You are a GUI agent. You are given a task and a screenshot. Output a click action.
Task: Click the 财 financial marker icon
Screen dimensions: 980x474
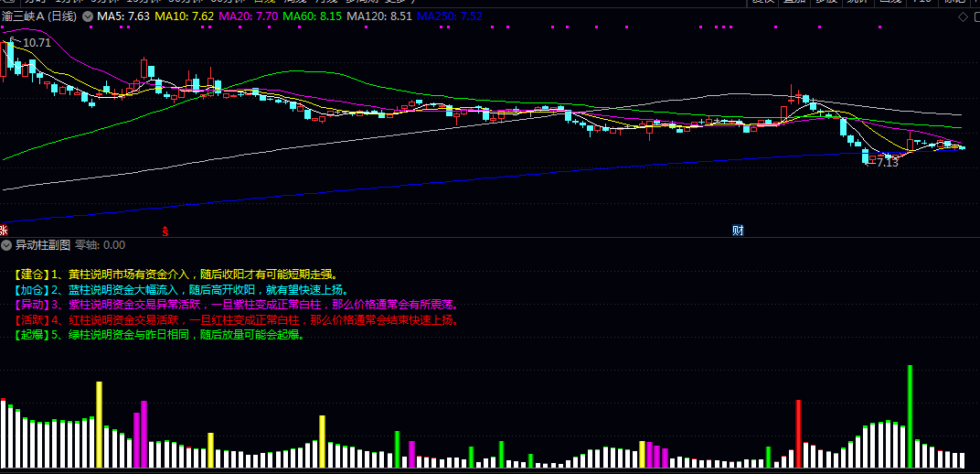pos(738,231)
